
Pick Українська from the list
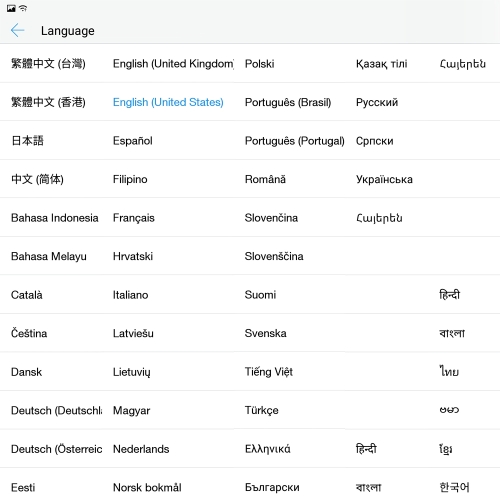pyautogui.click(x=384, y=179)
